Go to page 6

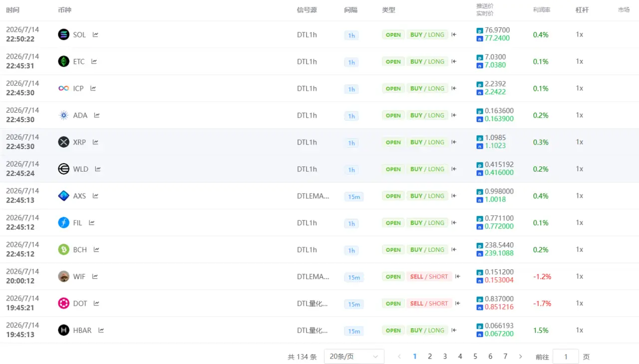click(x=490, y=357)
